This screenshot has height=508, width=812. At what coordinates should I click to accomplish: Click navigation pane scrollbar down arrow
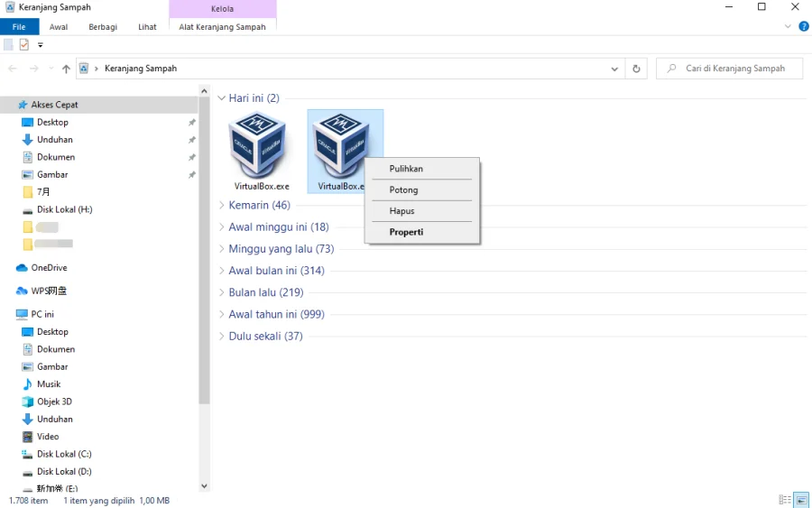click(x=204, y=485)
